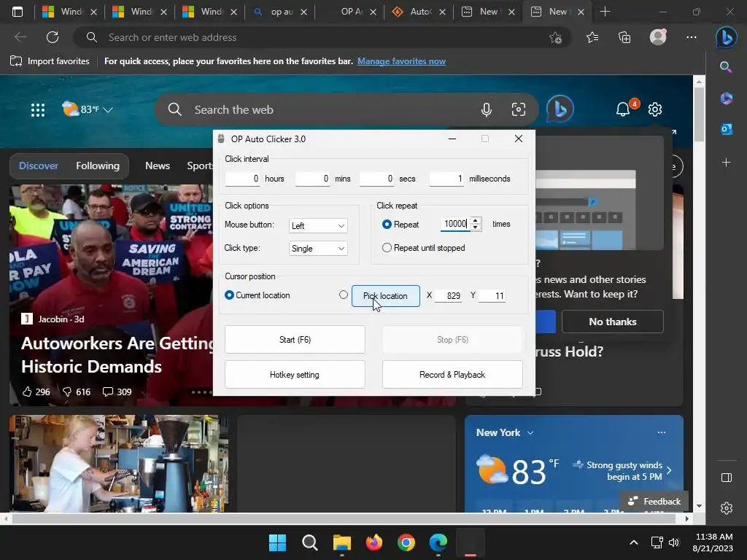Open sidebar settings gear
The height and width of the screenshot is (560, 747).
pos(726,508)
